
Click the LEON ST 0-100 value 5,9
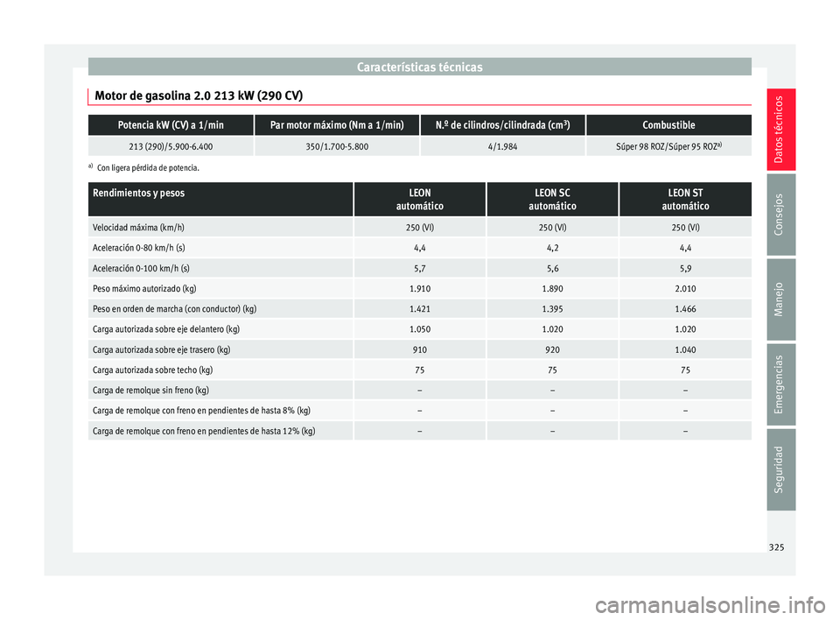(x=685, y=268)
